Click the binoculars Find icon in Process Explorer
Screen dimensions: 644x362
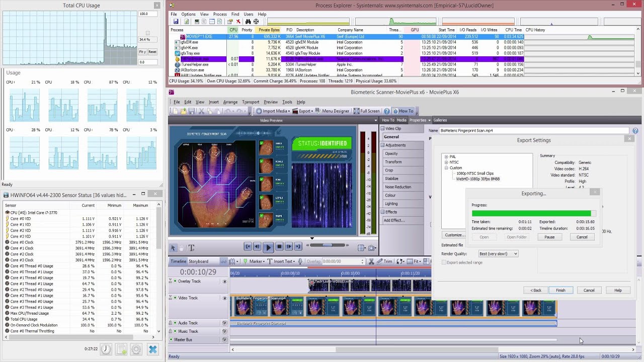click(248, 22)
